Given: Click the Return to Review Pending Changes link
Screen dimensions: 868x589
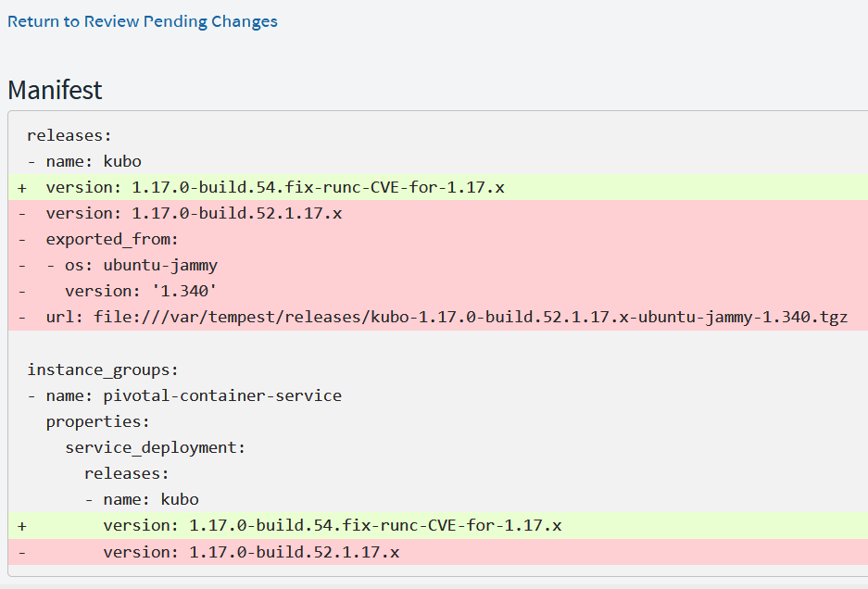Looking at the screenshot, I should 143,21.
